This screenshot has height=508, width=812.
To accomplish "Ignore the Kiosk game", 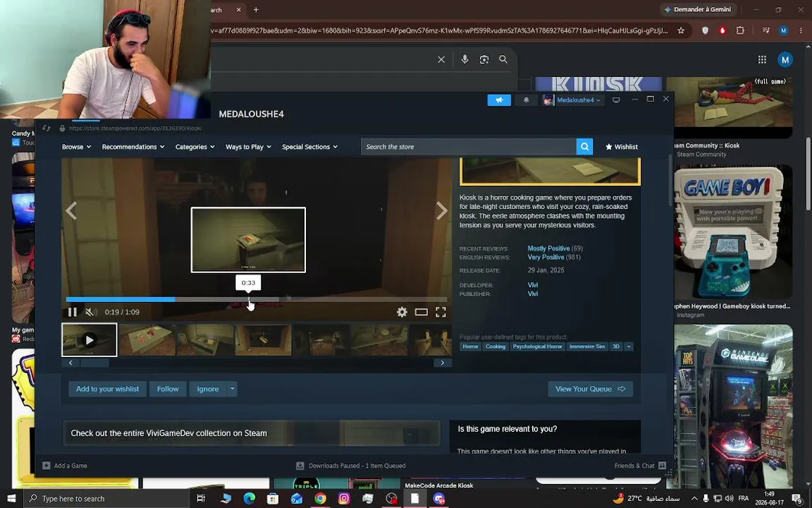I will tap(208, 389).
